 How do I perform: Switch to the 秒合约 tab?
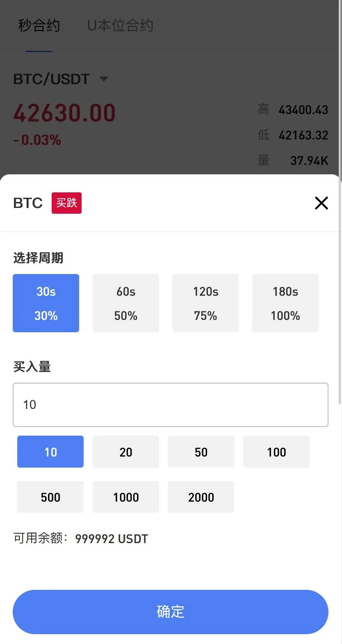click(39, 26)
